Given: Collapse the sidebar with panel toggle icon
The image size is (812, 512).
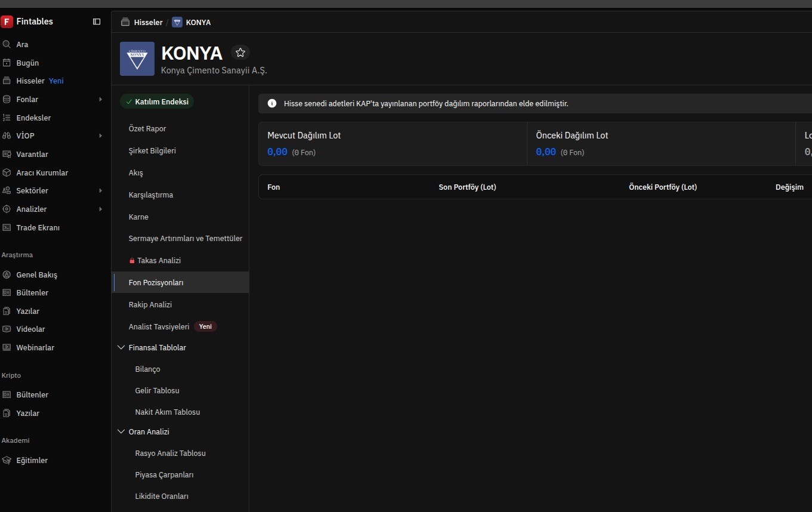Looking at the screenshot, I should tap(97, 21).
